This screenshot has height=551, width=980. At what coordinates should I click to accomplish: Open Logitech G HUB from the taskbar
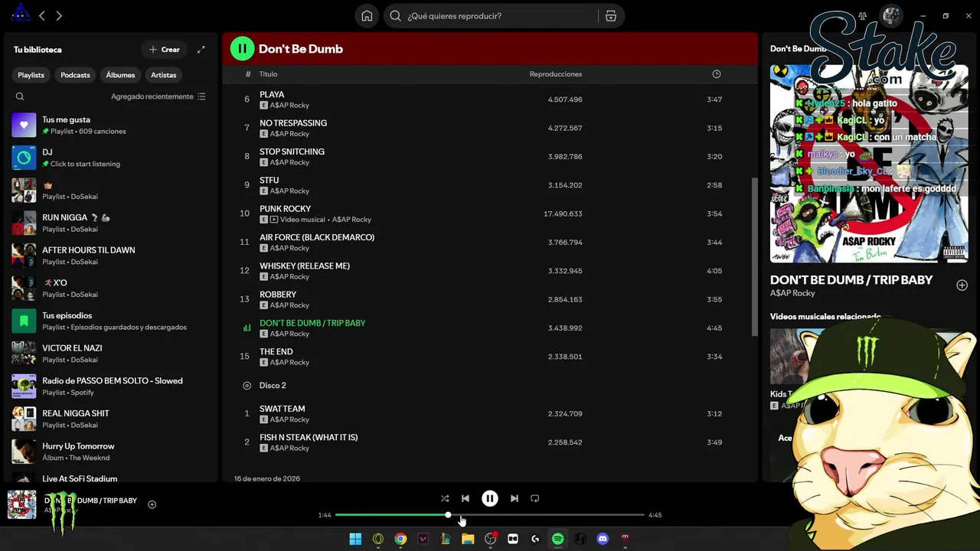pos(535,539)
